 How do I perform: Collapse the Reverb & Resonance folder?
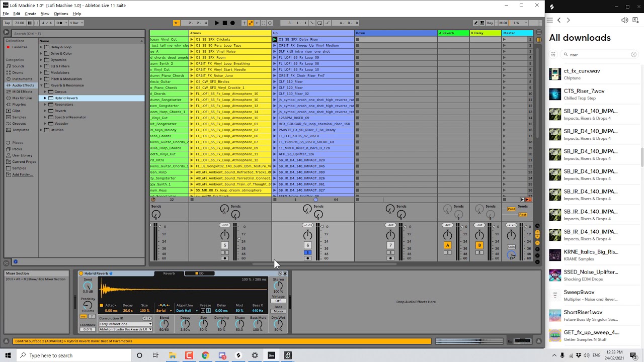(41, 85)
